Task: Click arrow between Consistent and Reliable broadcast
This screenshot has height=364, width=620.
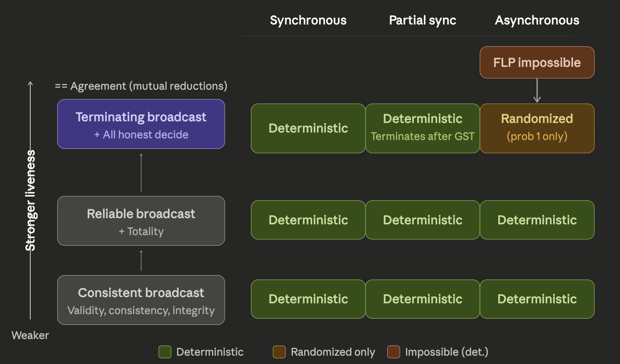Action: (141, 261)
